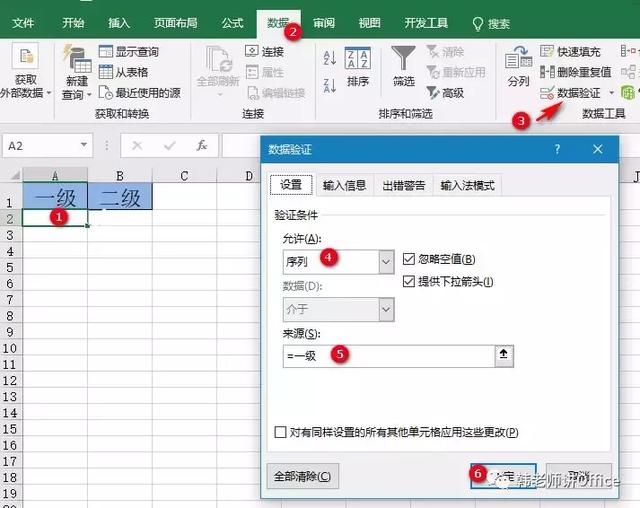Viewport: 640px width, 508px height.
Task: Switch to the 页面布局 ribbon tab
Action: pyautogui.click(x=176, y=23)
